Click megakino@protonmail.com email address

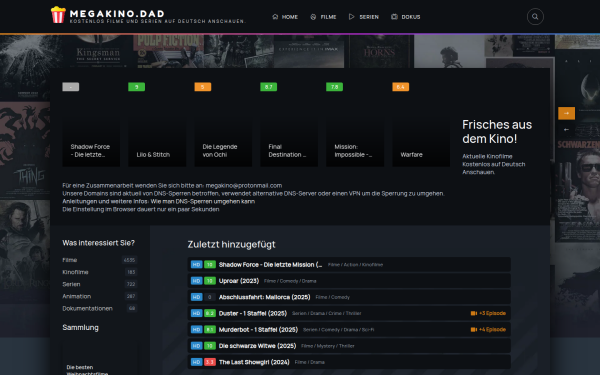[244, 186]
